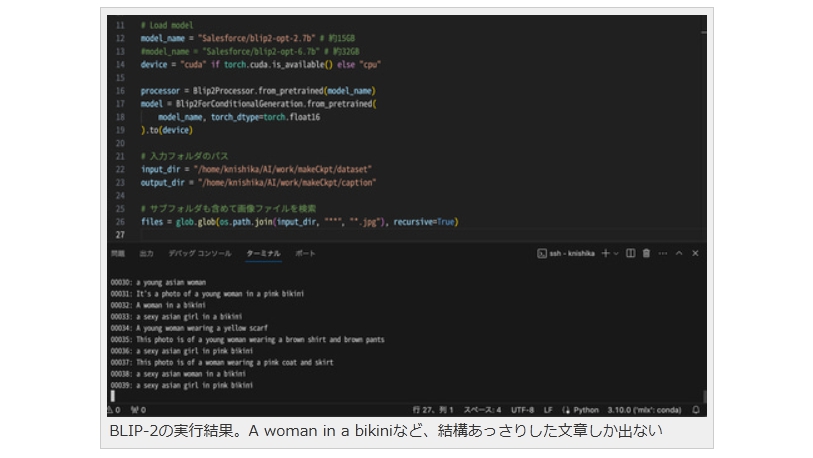Image resolution: width=813 pixels, height=458 pixels.
Task: Click the new terminal plus icon
Action: (605, 254)
